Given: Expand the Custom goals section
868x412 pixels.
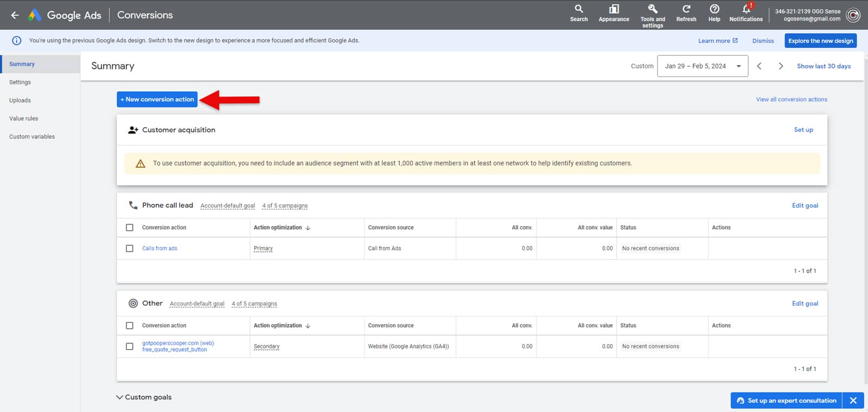Looking at the screenshot, I should (x=119, y=397).
